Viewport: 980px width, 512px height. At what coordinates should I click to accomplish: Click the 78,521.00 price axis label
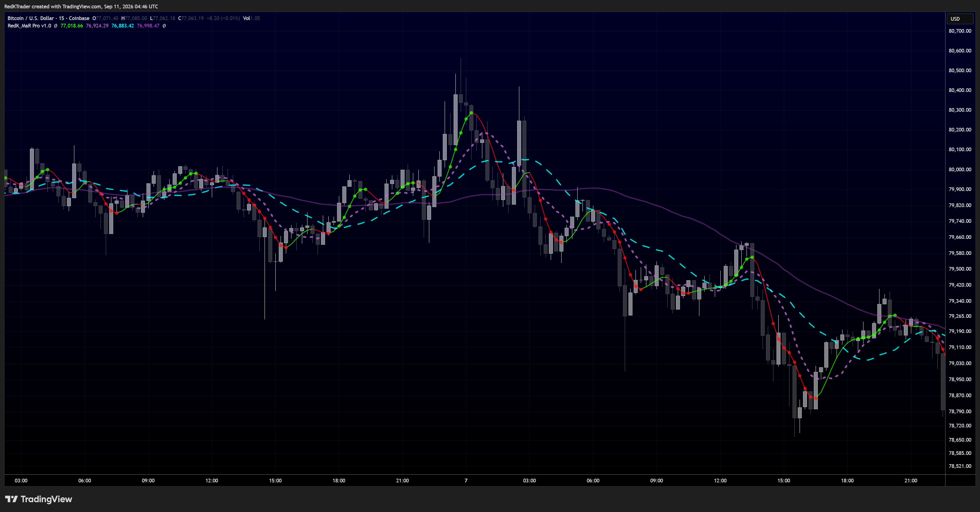[960, 466]
